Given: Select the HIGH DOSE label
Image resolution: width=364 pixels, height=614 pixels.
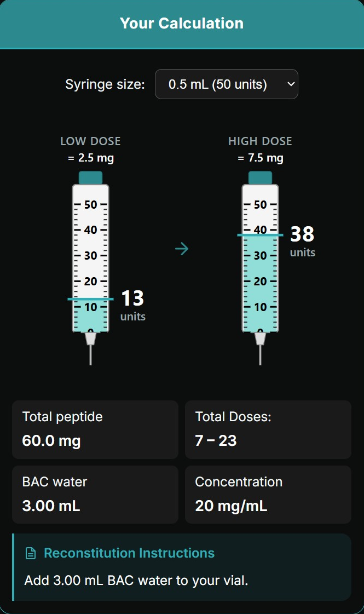Looking at the screenshot, I should [x=260, y=141].
